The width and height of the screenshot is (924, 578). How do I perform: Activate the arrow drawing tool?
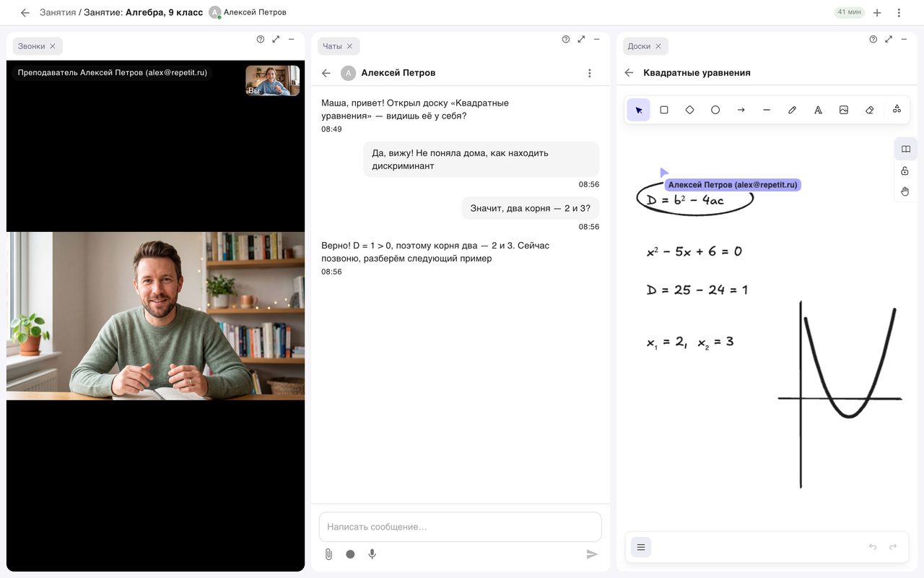tap(741, 110)
